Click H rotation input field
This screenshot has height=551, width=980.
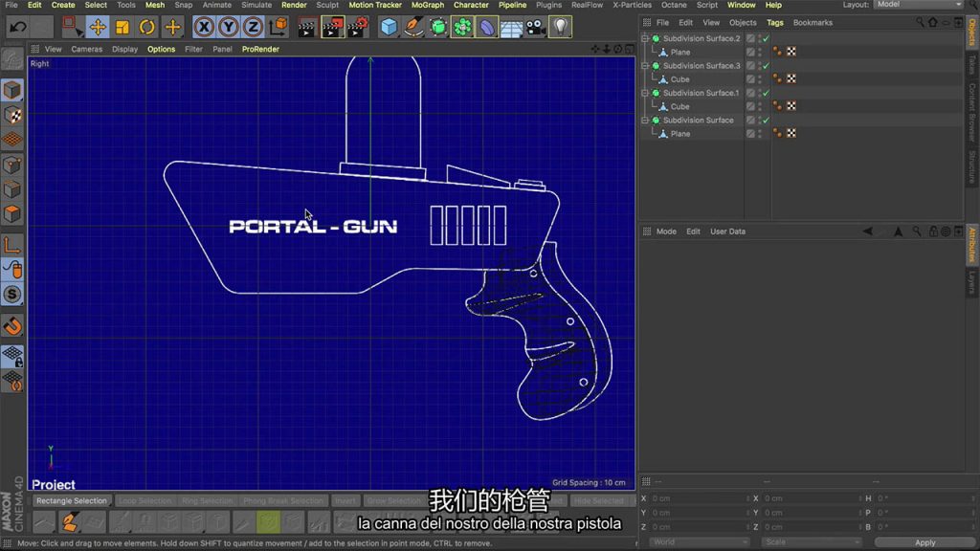(x=924, y=498)
